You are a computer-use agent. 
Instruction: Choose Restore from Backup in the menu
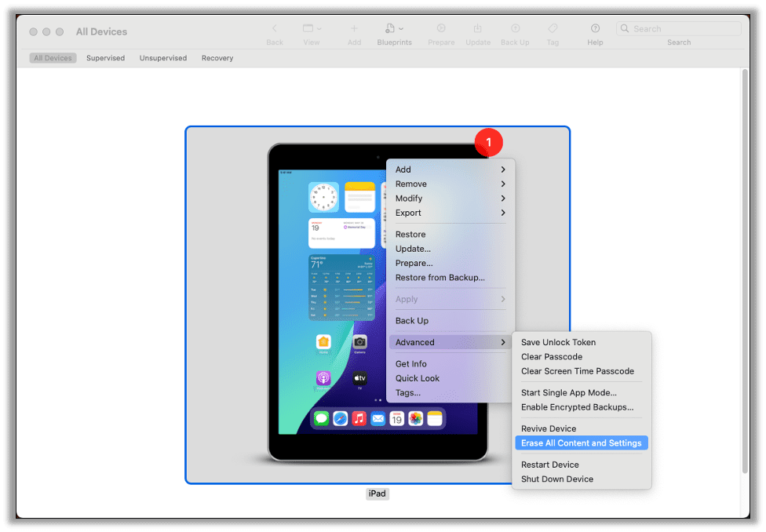[x=440, y=277]
